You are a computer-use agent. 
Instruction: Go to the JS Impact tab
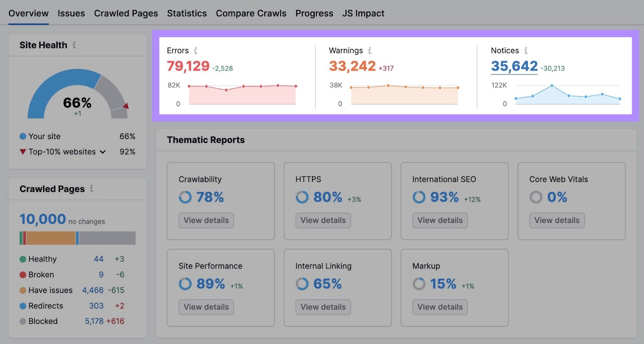click(363, 13)
